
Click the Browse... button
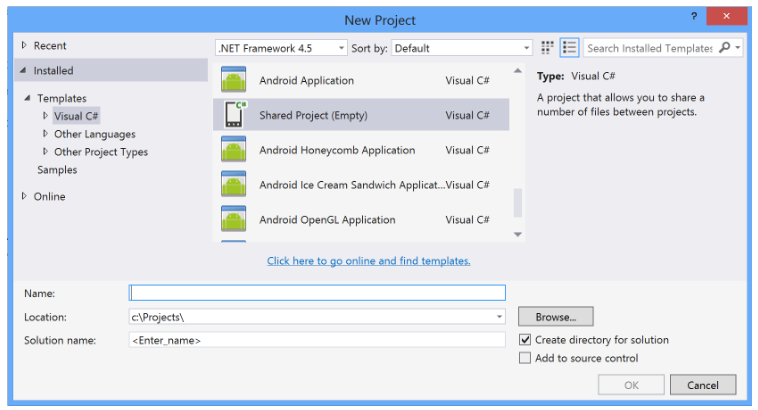click(555, 317)
